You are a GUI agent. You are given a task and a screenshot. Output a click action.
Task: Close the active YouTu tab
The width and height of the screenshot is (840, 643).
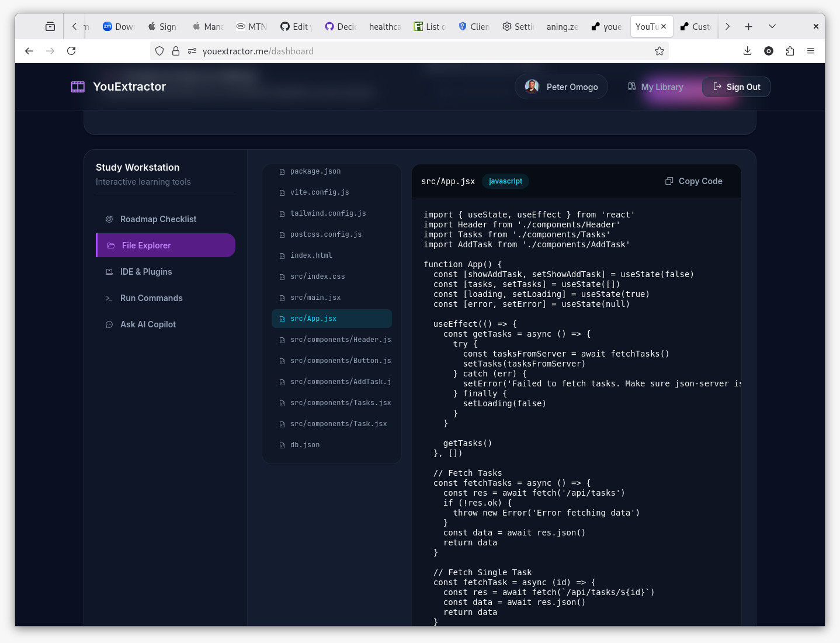click(x=664, y=26)
